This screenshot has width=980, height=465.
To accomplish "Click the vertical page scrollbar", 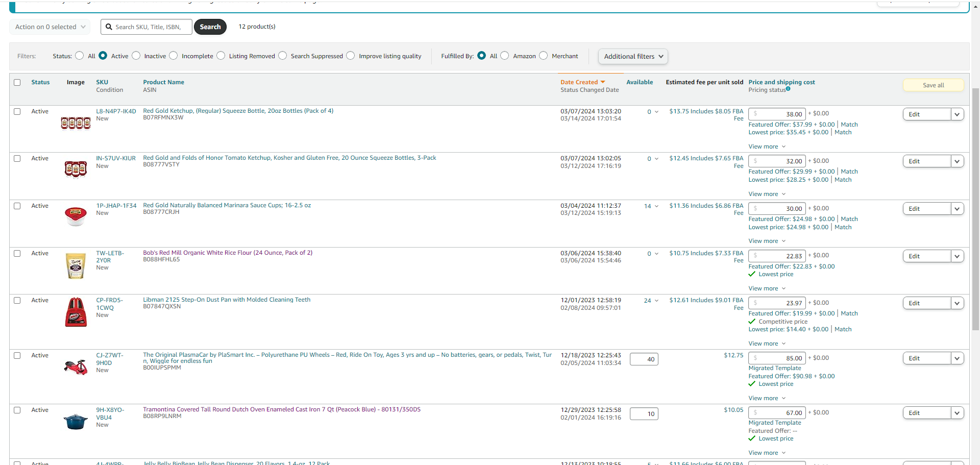I will [x=975, y=209].
